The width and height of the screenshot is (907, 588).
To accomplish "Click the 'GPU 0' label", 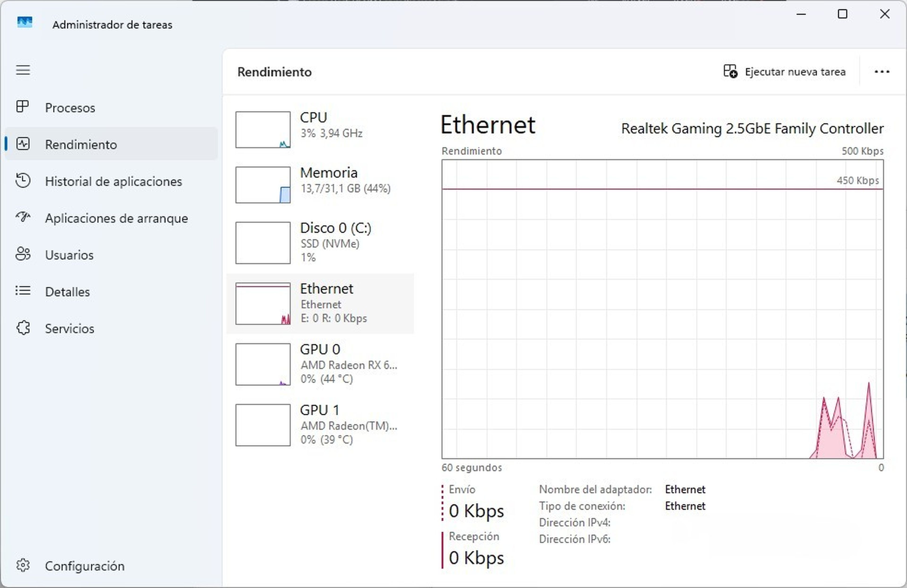I will (320, 349).
